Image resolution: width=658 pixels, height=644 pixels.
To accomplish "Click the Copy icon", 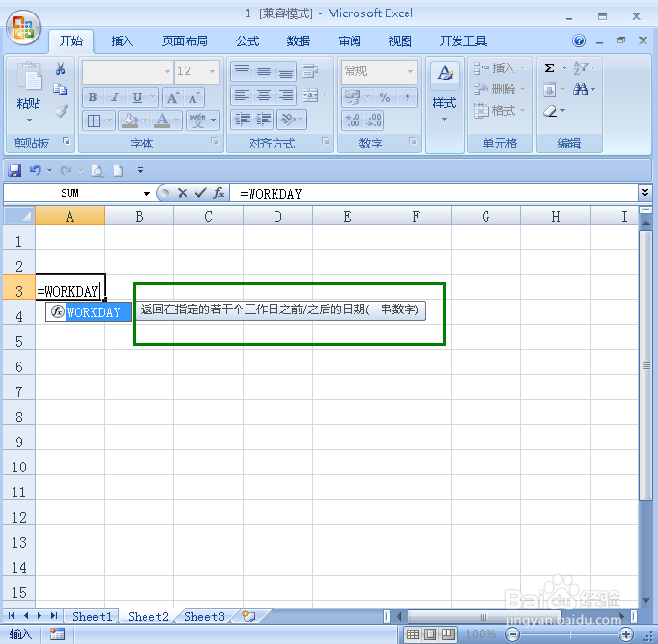I will point(61,90).
